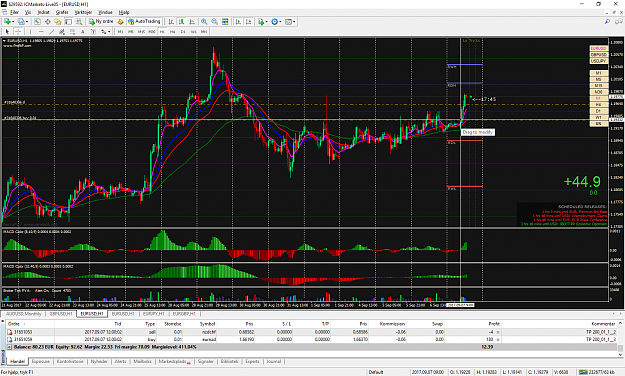Open profiles toolbar icon

[x=21, y=22]
